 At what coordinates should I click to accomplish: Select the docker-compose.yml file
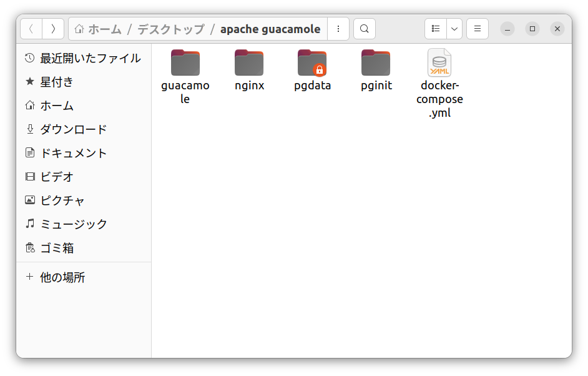(439, 62)
